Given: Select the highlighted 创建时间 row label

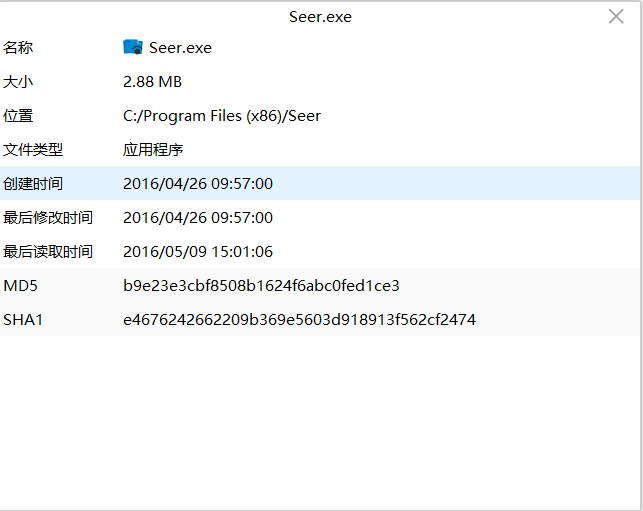Looking at the screenshot, I should coord(33,183).
